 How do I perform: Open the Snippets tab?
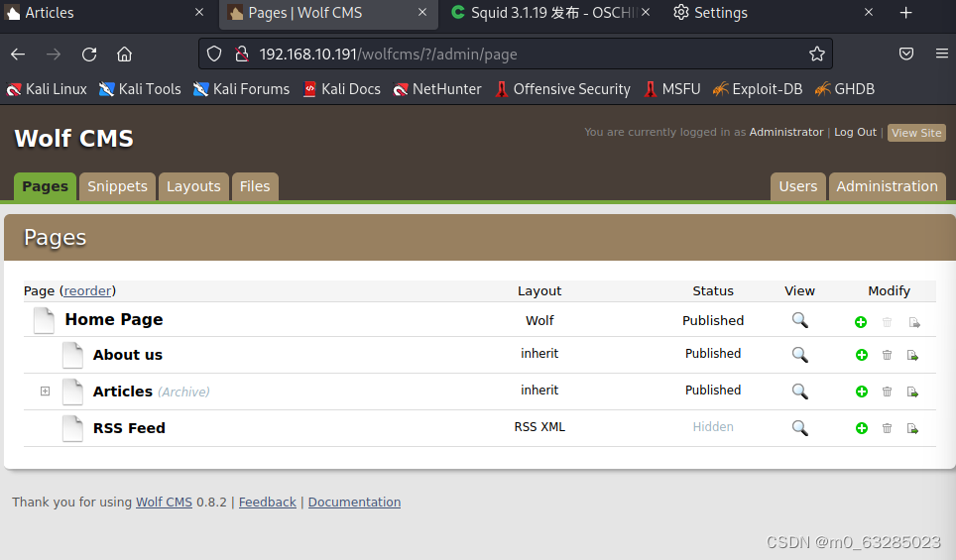coord(117,186)
